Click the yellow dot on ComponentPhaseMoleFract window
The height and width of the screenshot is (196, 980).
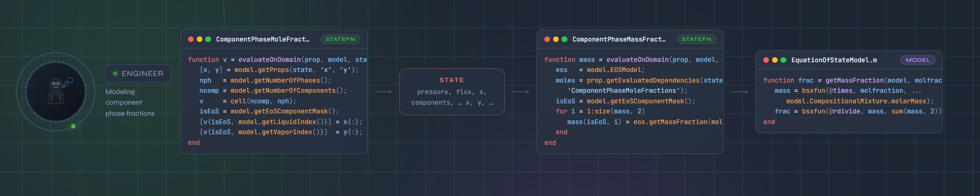[200, 40]
